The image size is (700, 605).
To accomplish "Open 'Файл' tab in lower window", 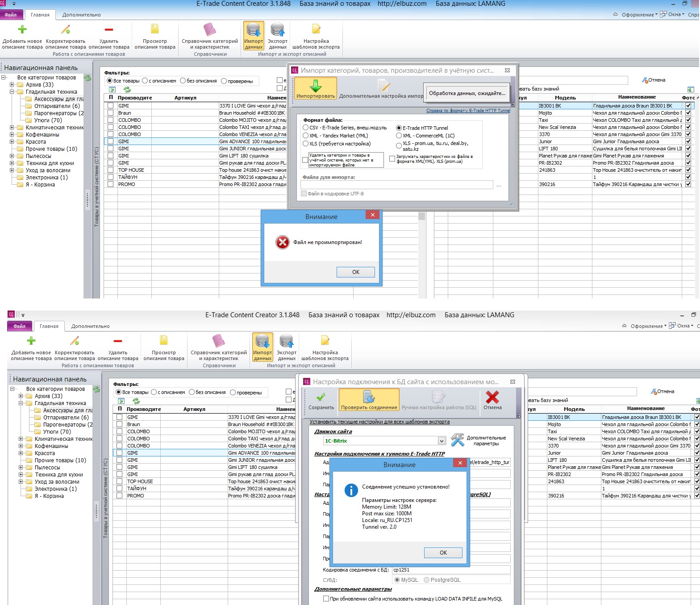I will [20, 326].
